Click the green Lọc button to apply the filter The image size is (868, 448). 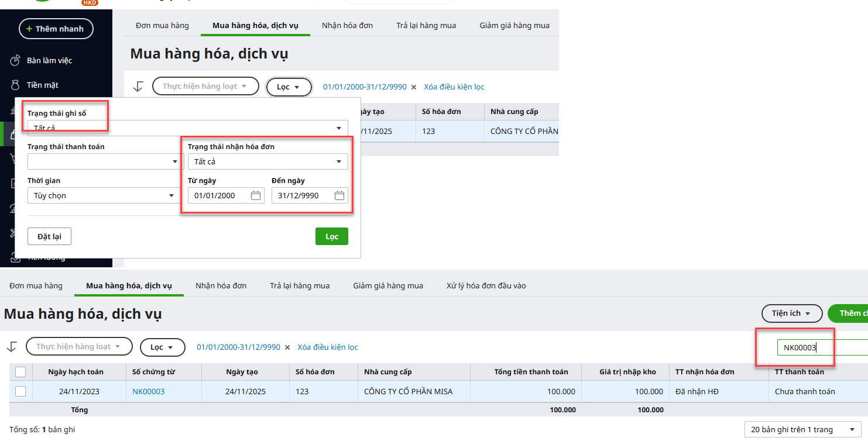331,236
